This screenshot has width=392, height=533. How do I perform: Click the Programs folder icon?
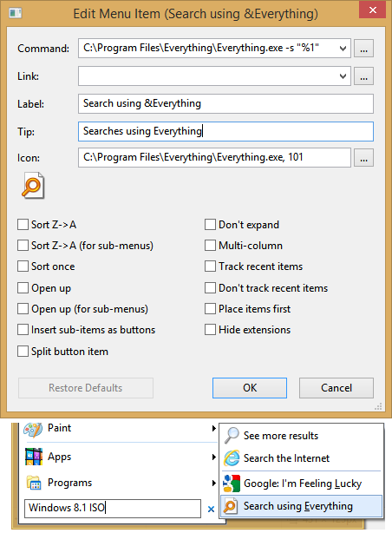tap(34, 483)
